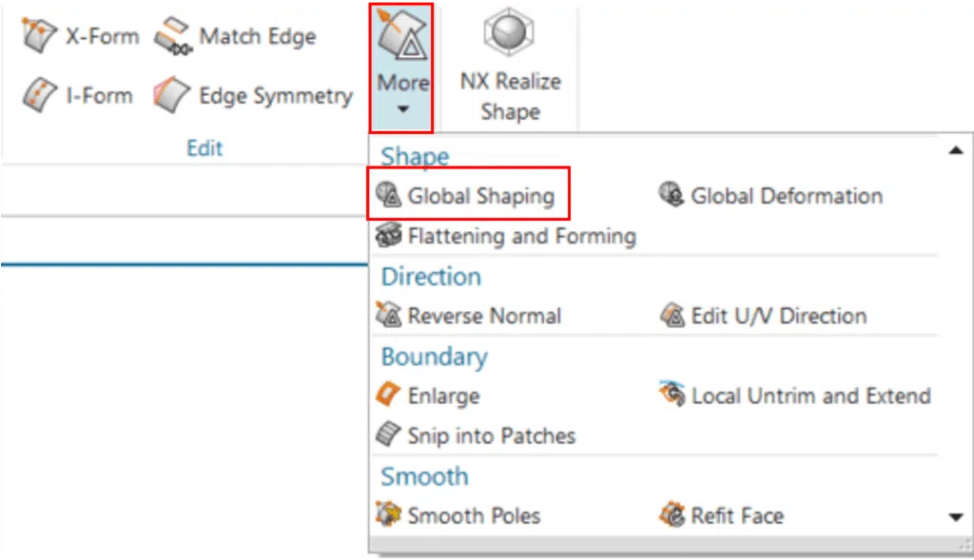Collapse the More dropdown arrow
Viewport: 974px width, 560px height.
click(403, 110)
